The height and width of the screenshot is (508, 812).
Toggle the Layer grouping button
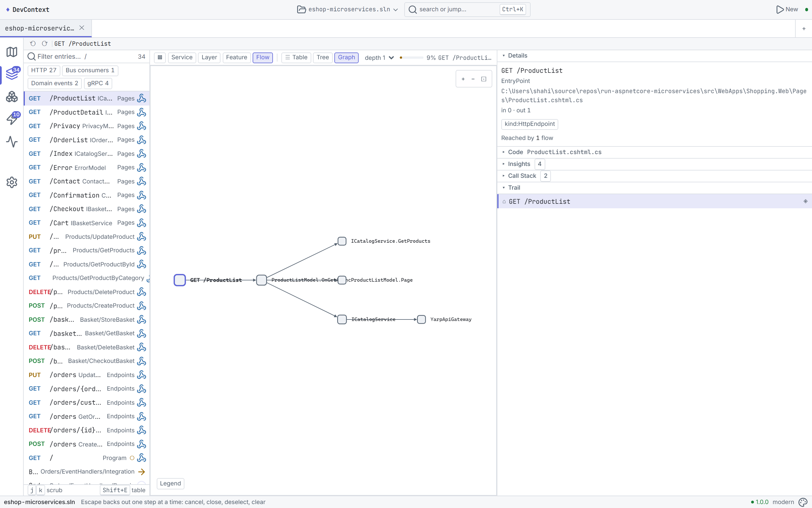click(x=209, y=58)
